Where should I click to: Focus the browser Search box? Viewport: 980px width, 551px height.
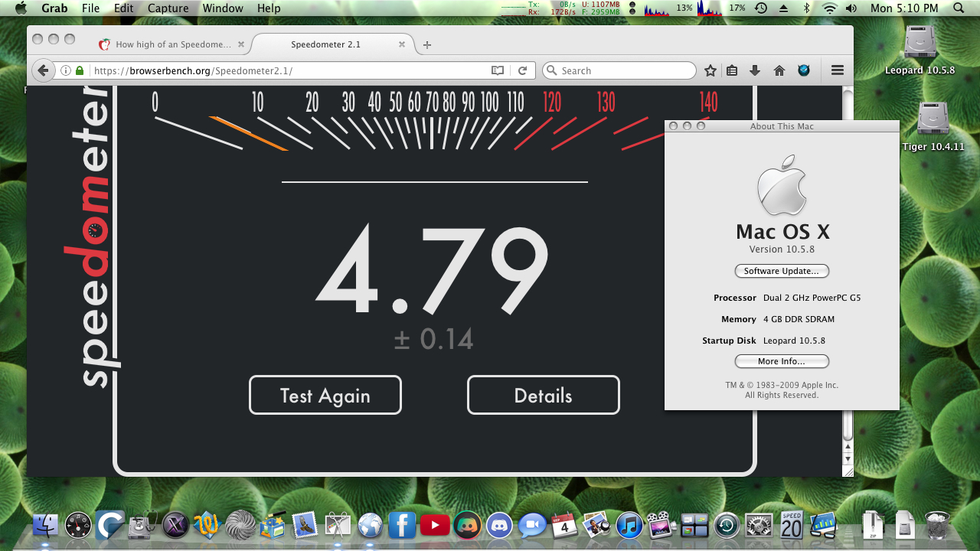[x=619, y=70]
